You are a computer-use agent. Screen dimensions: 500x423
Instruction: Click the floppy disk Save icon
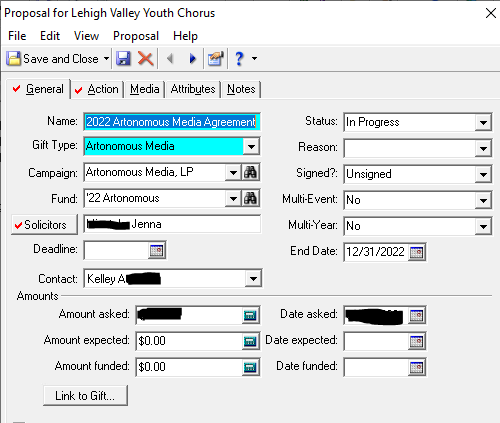tap(123, 59)
